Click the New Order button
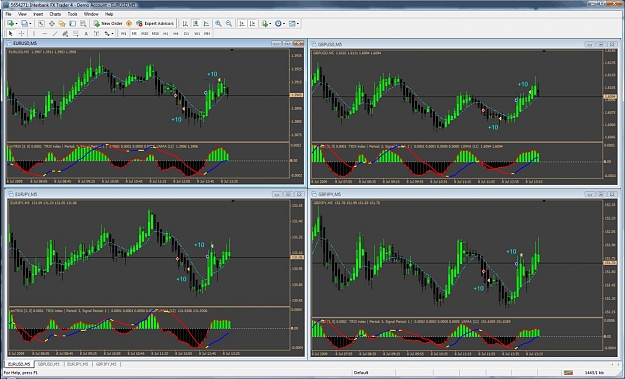This screenshot has height=379, width=625. (x=108, y=24)
